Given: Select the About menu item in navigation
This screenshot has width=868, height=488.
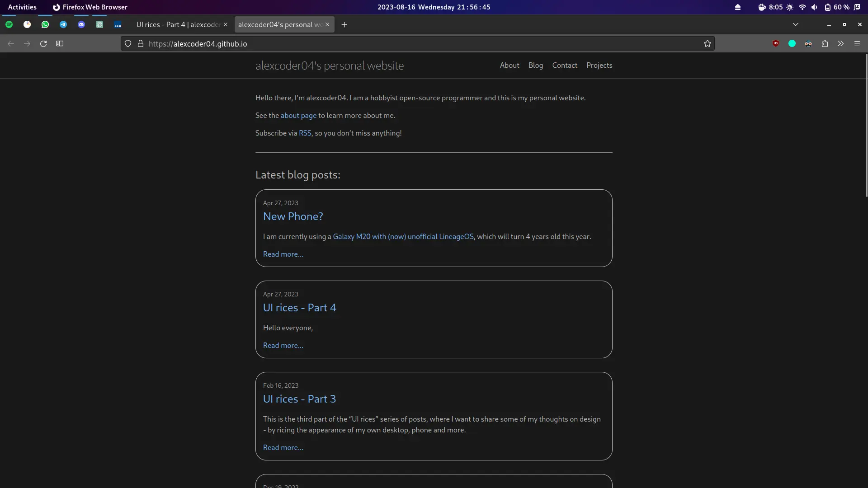Looking at the screenshot, I should click(x=509, y=65).
